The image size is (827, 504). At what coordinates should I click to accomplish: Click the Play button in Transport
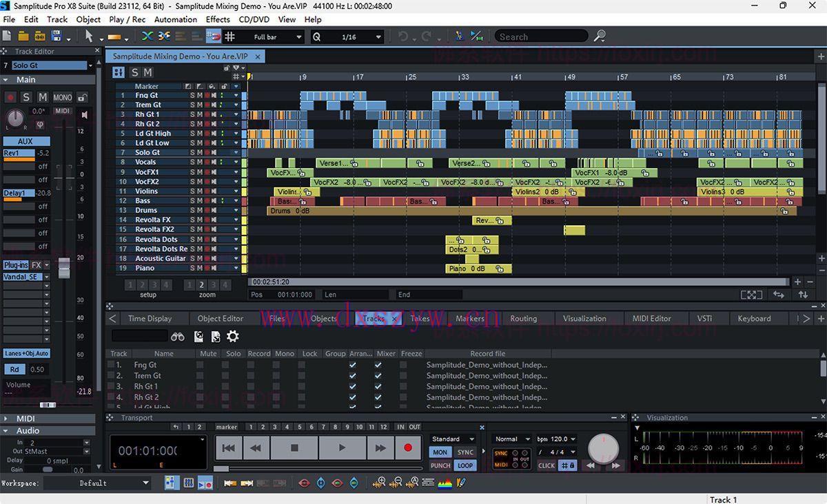pyautogui.click(x=342, y=448)
